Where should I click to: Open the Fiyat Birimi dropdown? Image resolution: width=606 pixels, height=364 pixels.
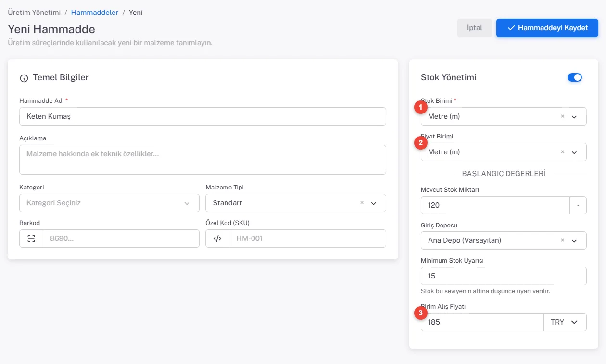point(574,152)
